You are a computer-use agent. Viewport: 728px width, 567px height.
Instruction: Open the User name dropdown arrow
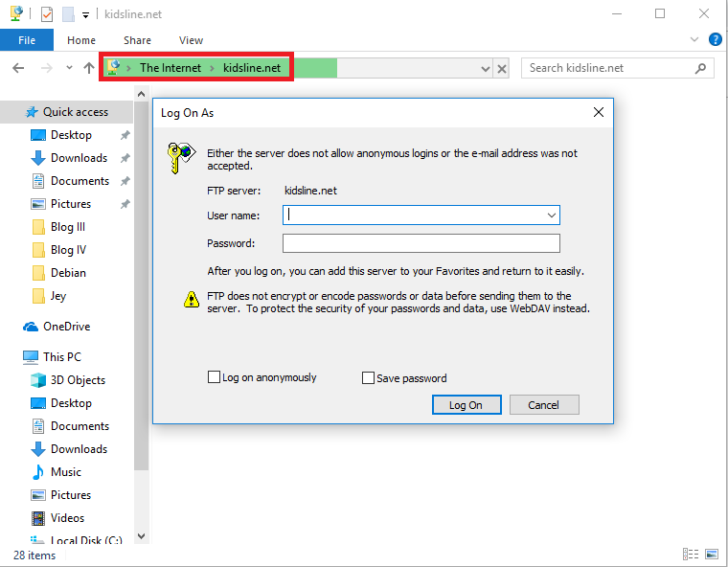tap(552, 215)
